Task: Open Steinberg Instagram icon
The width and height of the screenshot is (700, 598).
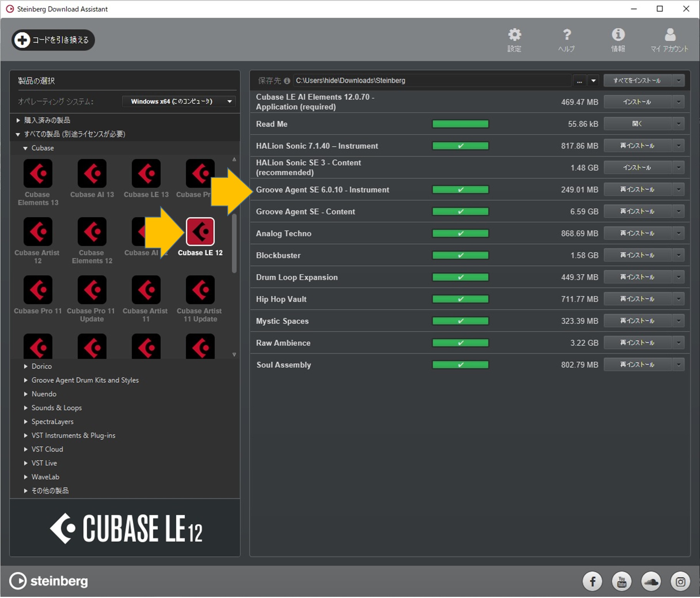Action: [x=680, y=582]
